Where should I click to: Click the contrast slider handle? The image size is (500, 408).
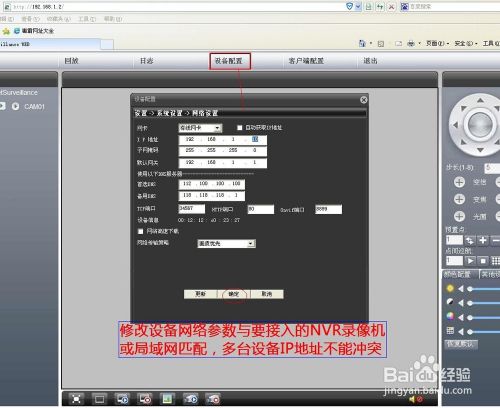click(470, 303)
